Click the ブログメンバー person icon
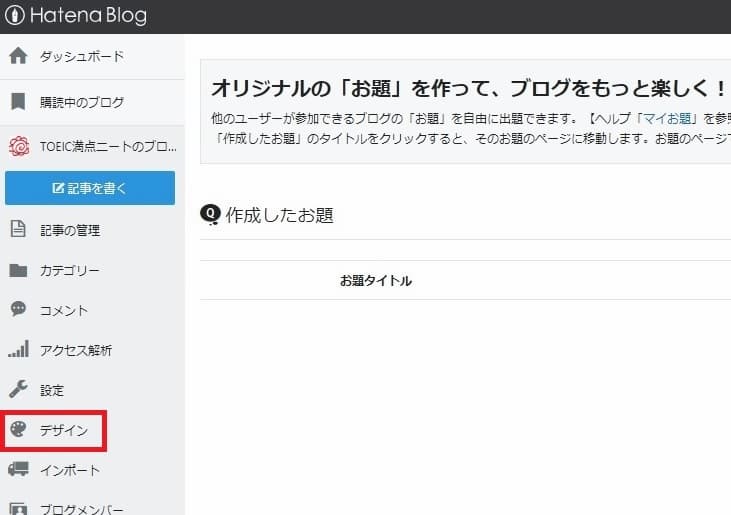731x515 pixels. tap(19, 509)
